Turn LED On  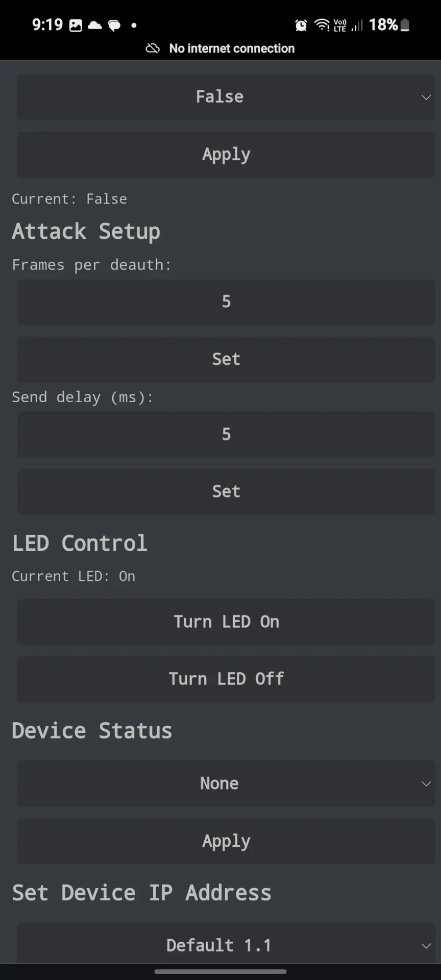[226, 622]
